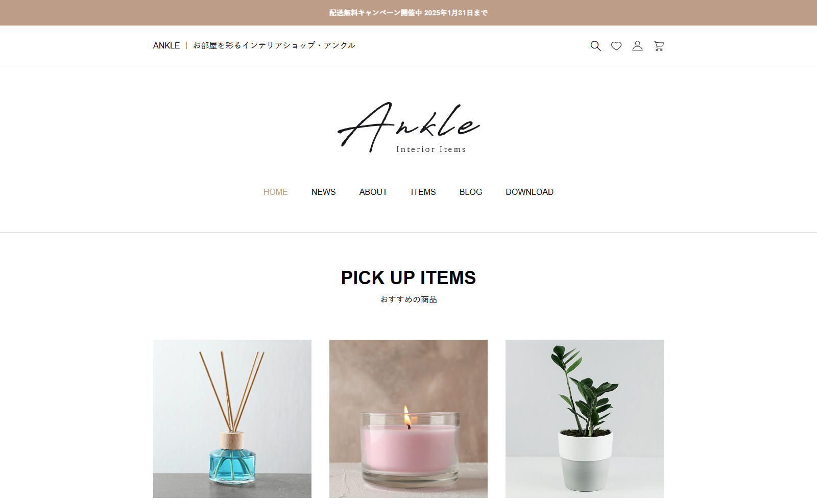Click the Interior Items text under logo
This screenshot has height=504, width=817.
(431, 149)
